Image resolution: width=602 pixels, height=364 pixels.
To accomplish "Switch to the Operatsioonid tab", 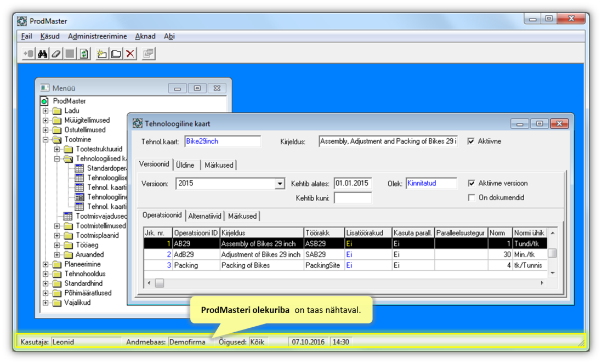I will [x=162, y=215].
